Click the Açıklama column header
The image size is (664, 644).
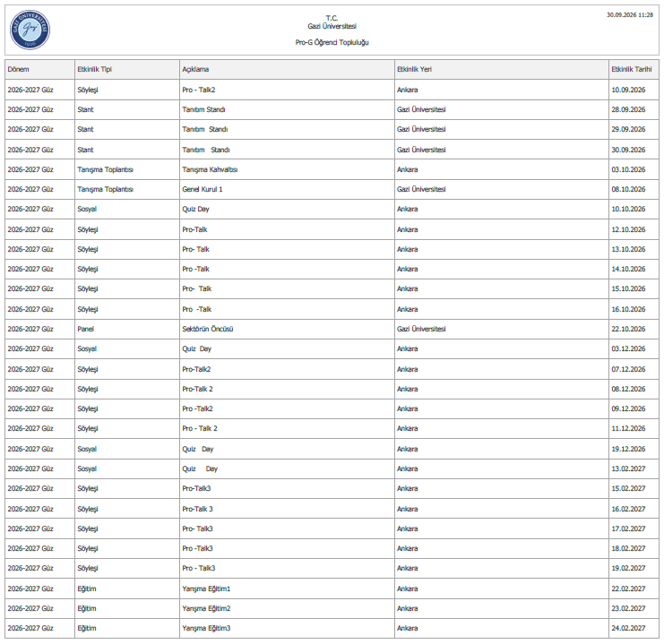pos(287,70)
